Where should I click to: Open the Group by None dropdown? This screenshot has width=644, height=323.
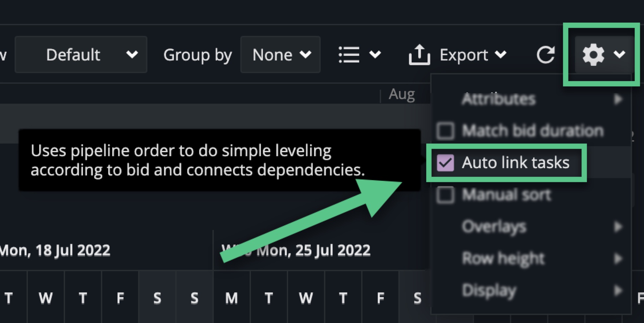(x=280, y=54)
